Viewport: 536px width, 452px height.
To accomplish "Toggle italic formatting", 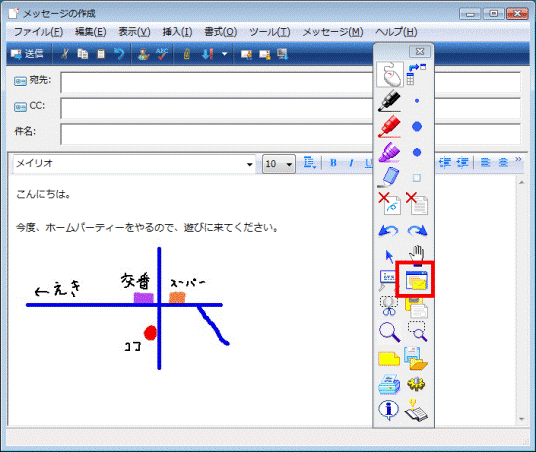I will click(351, 163).
